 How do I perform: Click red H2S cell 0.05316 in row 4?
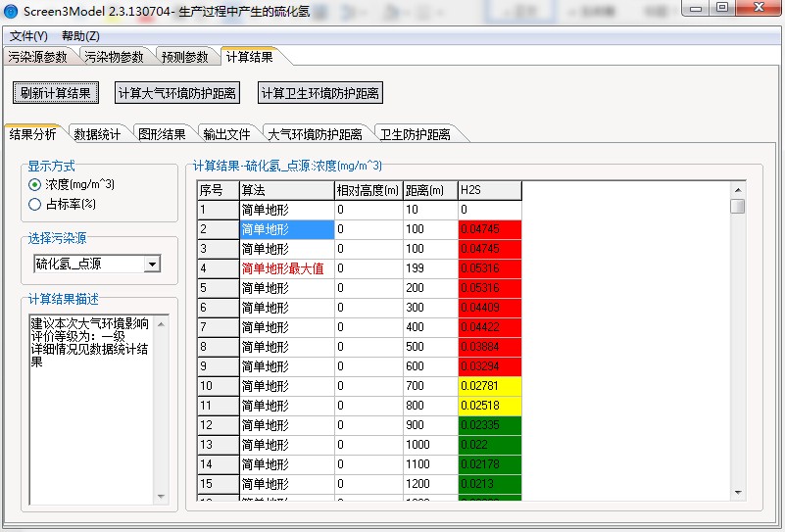[x=490, y=268]
